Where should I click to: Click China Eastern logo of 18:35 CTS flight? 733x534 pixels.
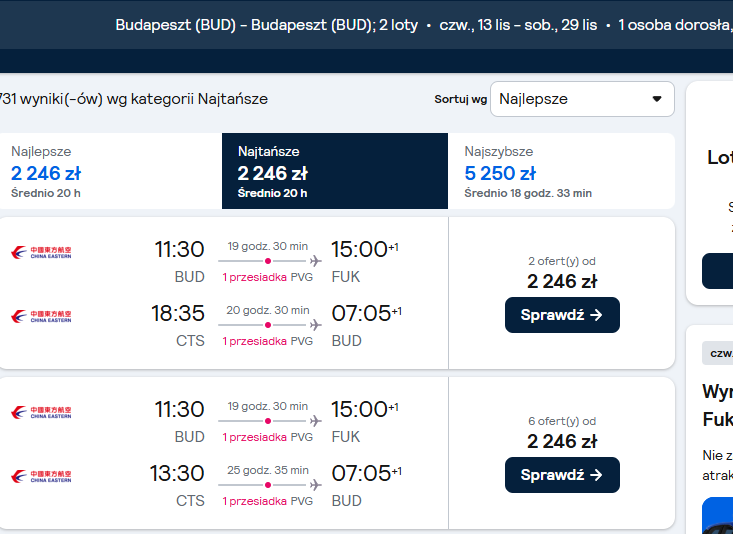(x=41, y=317)
